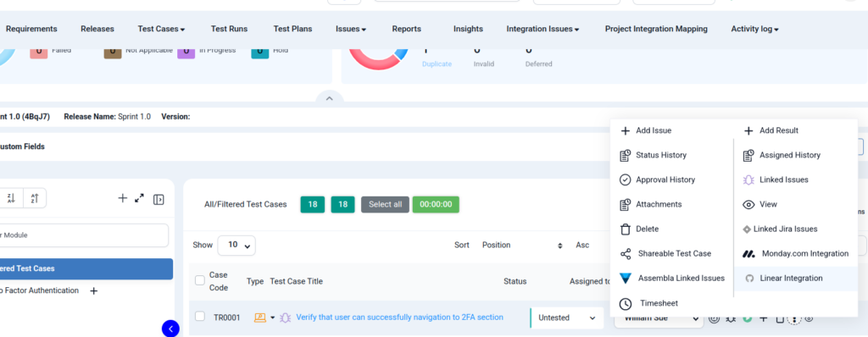This screenshot has height=337, width=868.
Task: Open Approval History menu entry
Action: [657, 180]
